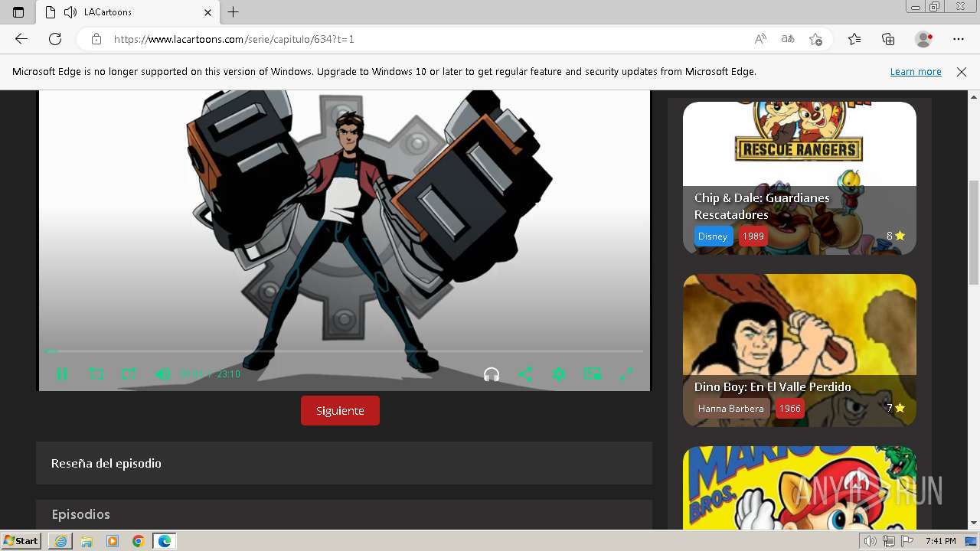Click the video progress bar

[x=344, y=351]
